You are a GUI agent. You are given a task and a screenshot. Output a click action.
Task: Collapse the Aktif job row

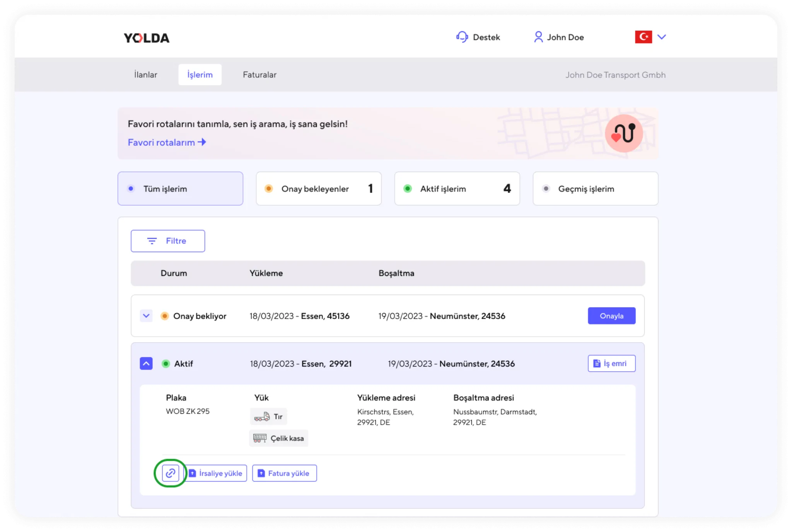click(x=146, y=363)
